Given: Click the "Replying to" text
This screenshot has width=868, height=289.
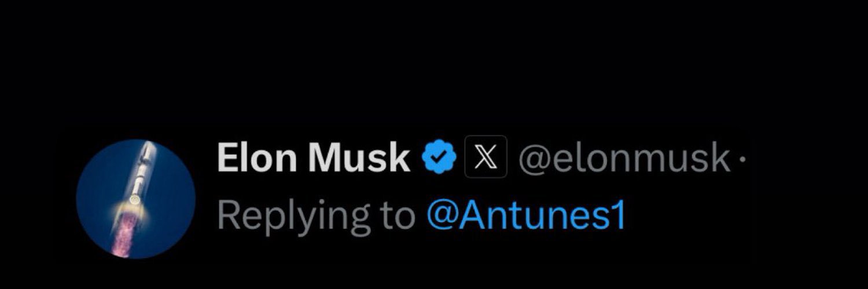Looking at the screenshot, I should tap(315, 216).
